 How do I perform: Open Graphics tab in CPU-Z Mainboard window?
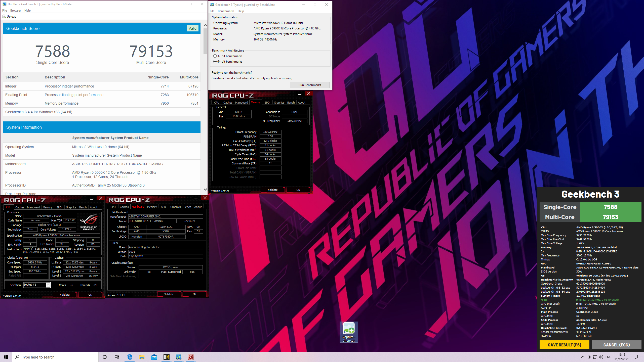coord(175,207)
